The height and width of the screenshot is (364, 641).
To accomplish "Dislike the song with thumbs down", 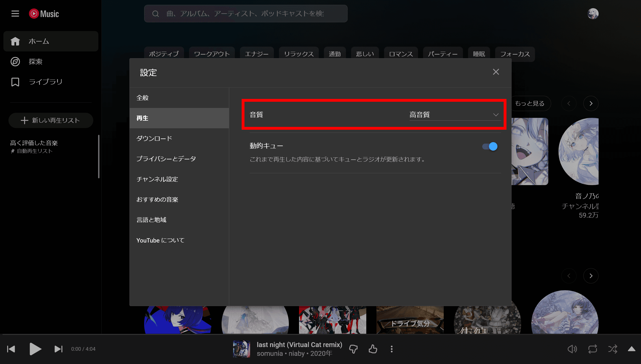I will tap(353, 349).
